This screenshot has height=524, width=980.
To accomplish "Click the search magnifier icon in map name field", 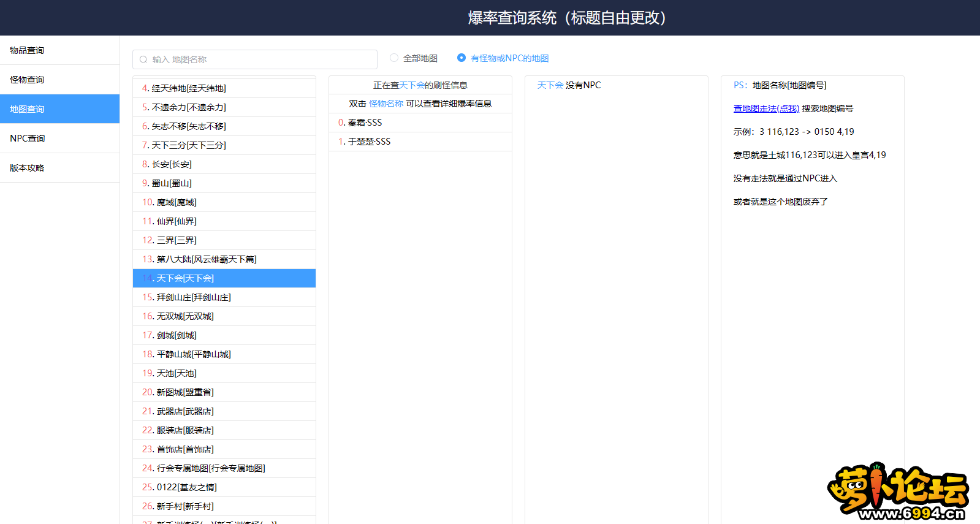I will pyautogui.click(x=143, y=59).
